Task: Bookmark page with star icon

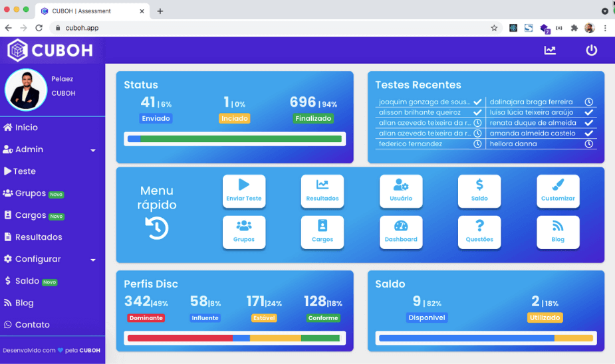Action: [494, 28]
